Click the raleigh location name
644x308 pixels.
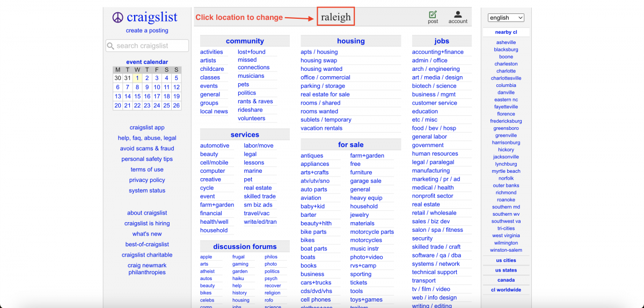(335, 17)
